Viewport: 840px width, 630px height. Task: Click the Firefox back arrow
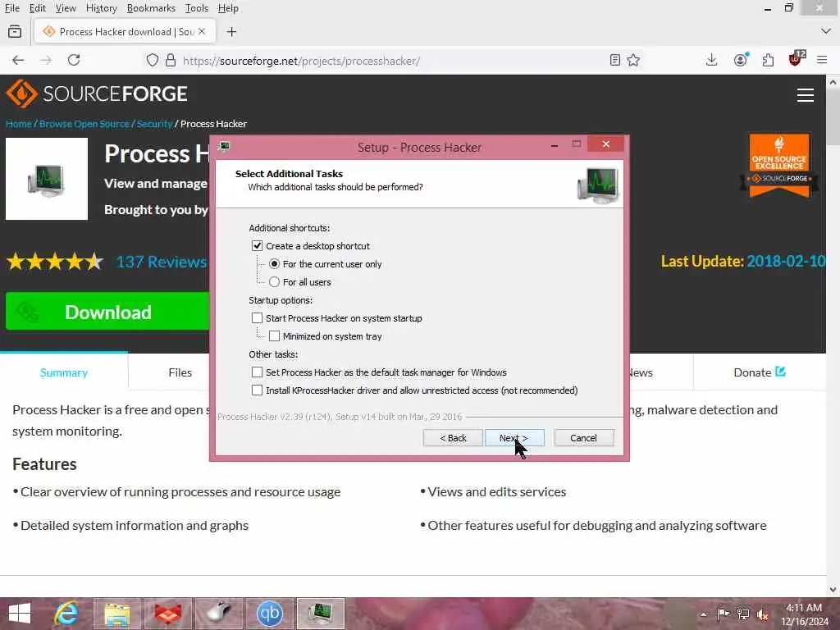pos(18,60)
